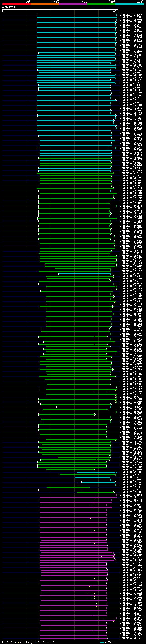Click the red 20% identity legend segment

[16, 4]
